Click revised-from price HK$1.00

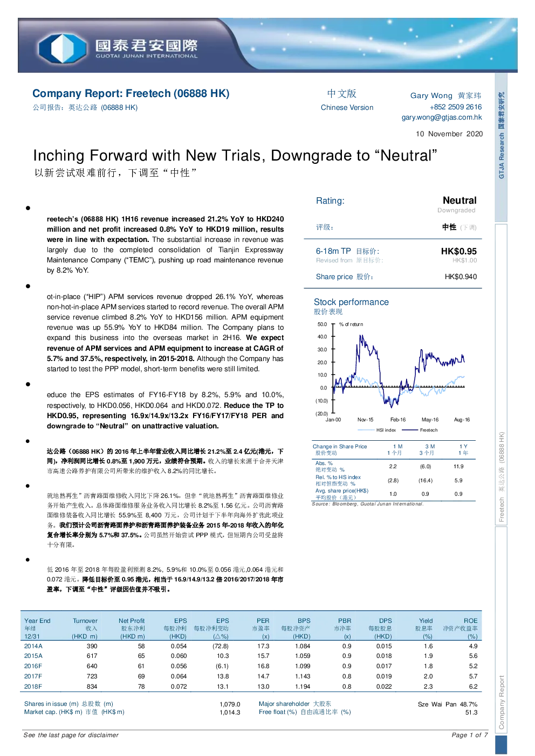[464, 260]
